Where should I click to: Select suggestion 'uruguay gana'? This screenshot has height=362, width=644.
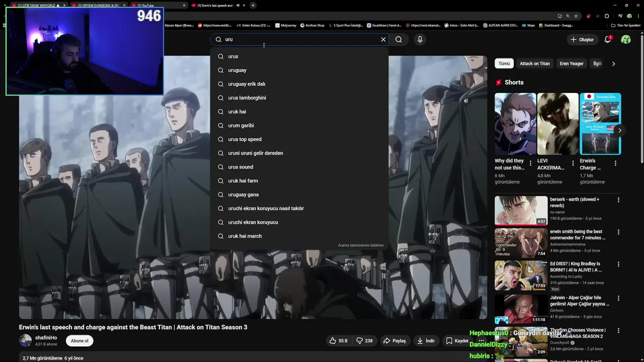(299, 195)
